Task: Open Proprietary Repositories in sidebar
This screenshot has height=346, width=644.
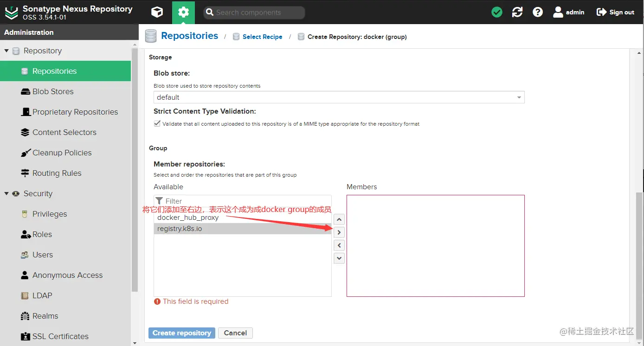Action: pyautogui.click(x=65, y=112)
